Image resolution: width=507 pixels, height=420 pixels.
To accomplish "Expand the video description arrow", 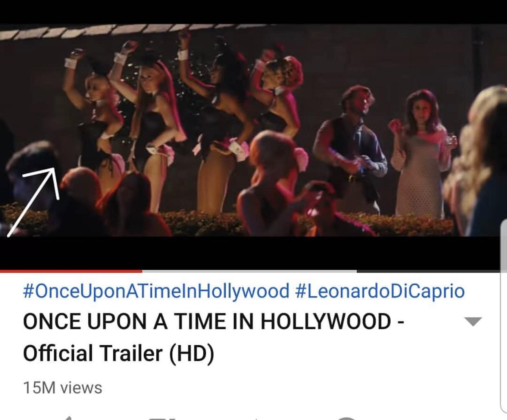I will [473, 322].
